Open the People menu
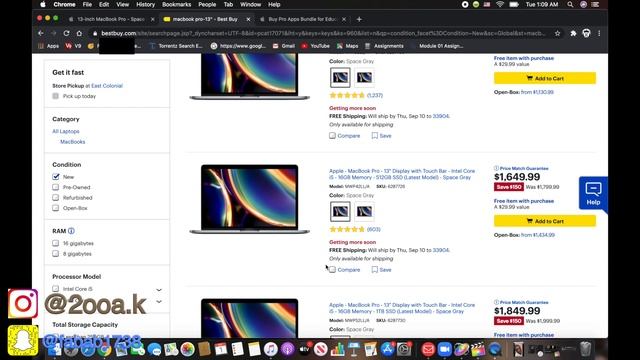The image size is (640, 360). (207, 4)
